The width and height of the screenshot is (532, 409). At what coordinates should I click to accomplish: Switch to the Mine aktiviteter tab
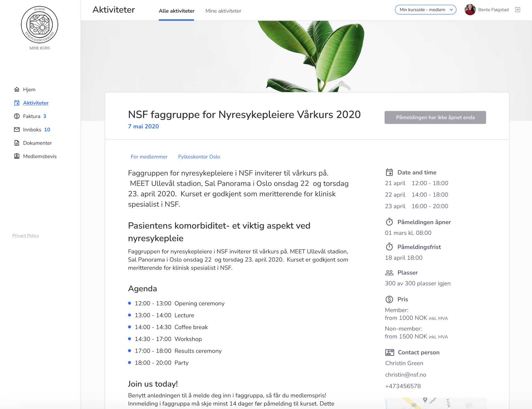point(224,11)
